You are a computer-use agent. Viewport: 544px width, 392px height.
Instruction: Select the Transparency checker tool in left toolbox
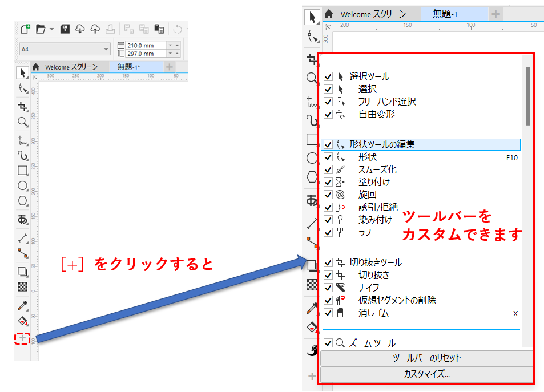(x=23, y=287)
